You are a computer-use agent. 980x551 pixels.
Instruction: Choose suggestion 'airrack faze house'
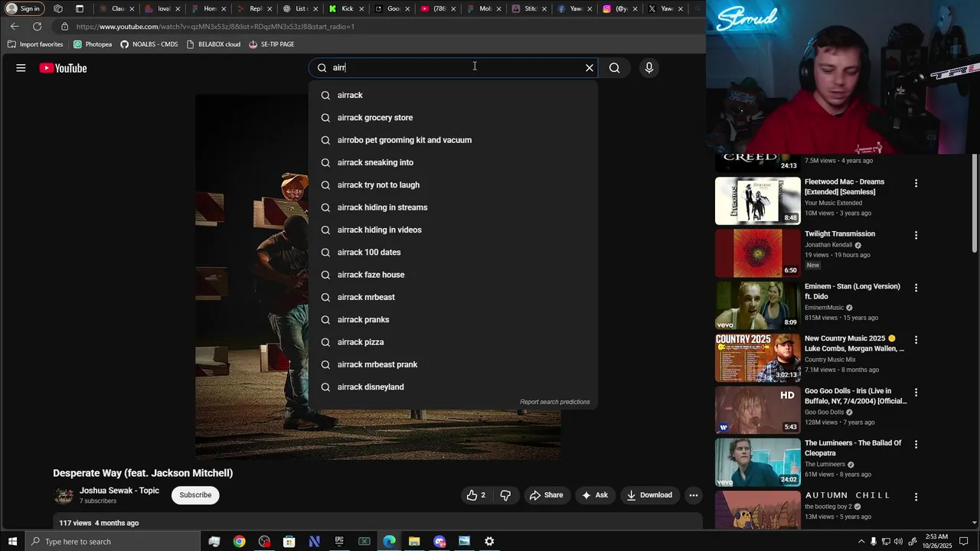453,275
